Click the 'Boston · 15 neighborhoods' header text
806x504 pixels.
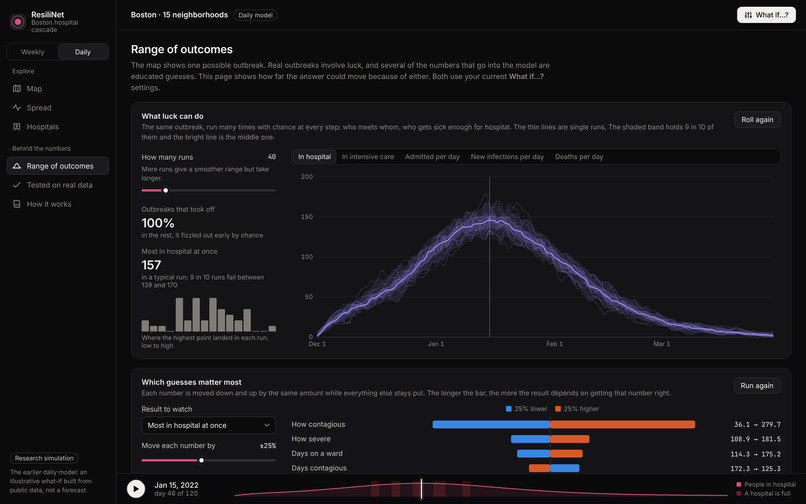(179, 15)
